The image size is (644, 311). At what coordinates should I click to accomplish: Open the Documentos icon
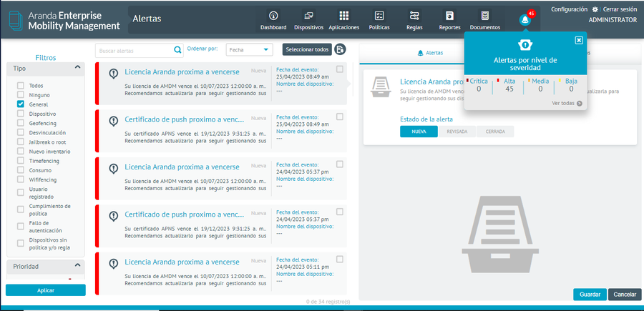tap(485, 16)
